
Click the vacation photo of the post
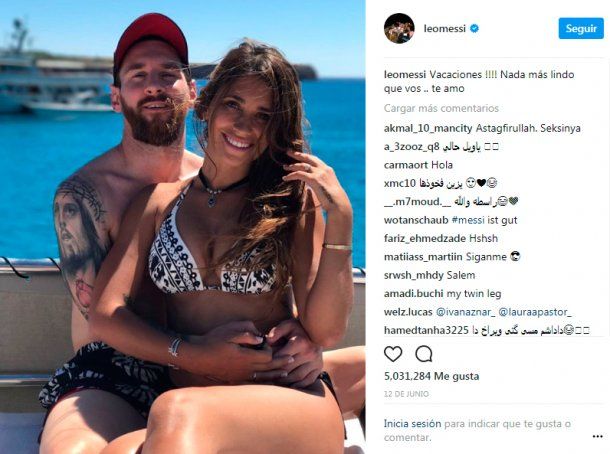click(182, 227)
